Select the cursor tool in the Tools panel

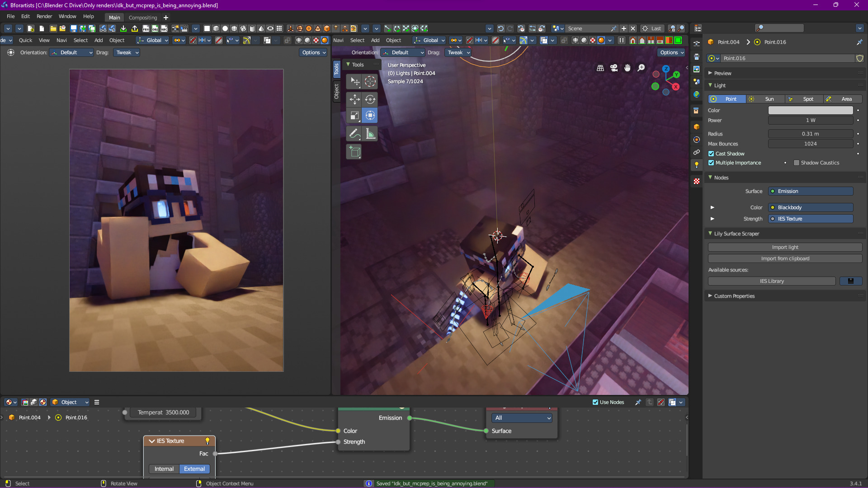point(370,81)
